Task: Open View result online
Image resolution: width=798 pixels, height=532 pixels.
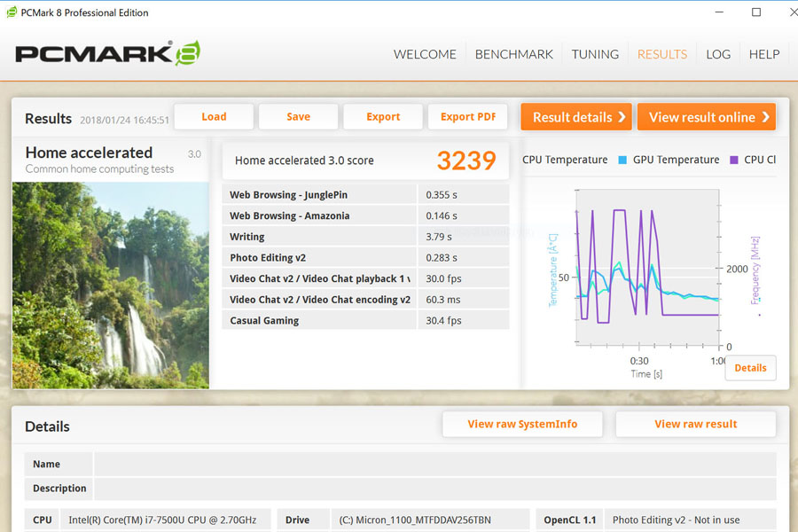Action: (x=707, y=117)
